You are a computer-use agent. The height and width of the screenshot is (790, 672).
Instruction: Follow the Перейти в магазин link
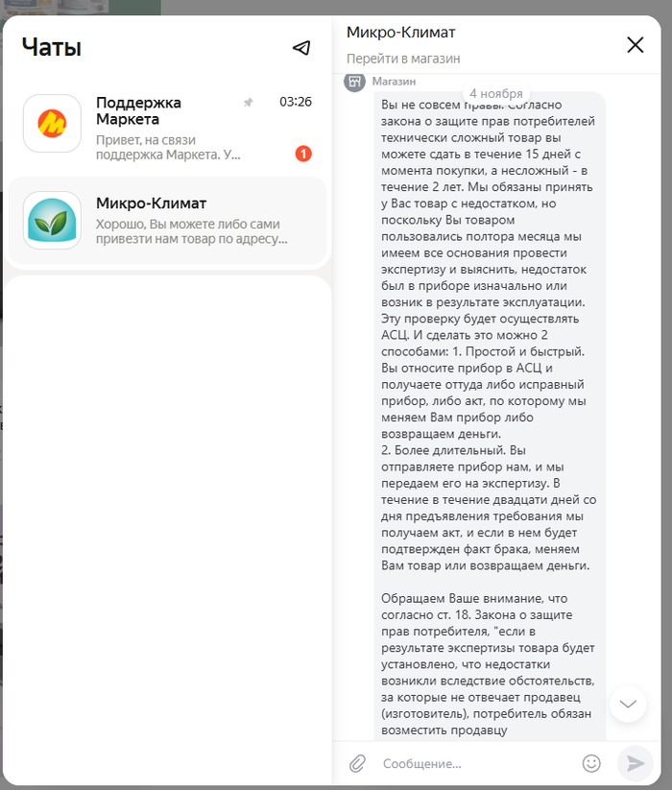tap(403, 59)
